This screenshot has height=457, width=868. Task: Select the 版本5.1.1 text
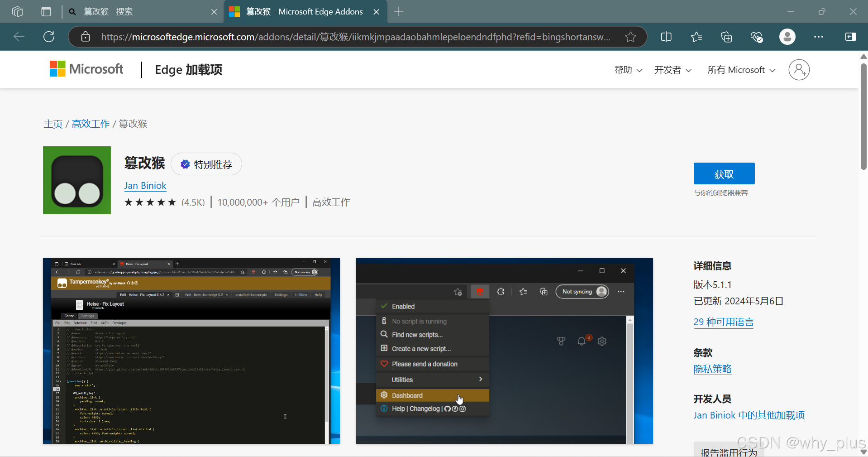(713, 285)
